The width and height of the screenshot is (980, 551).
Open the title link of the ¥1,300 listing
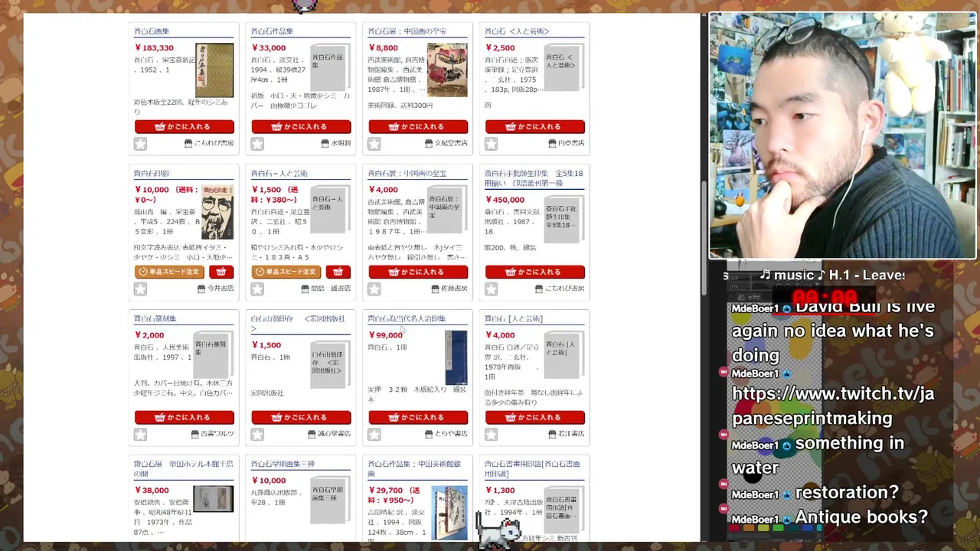[x=533, y=468]
